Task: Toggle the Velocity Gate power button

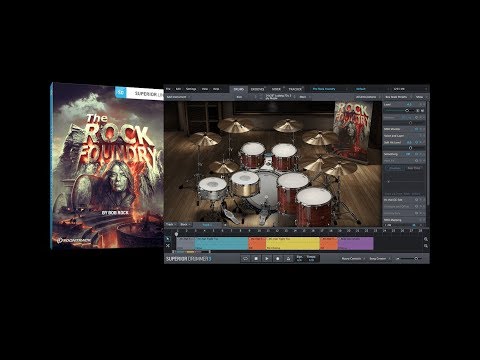Action: [417, 213]
